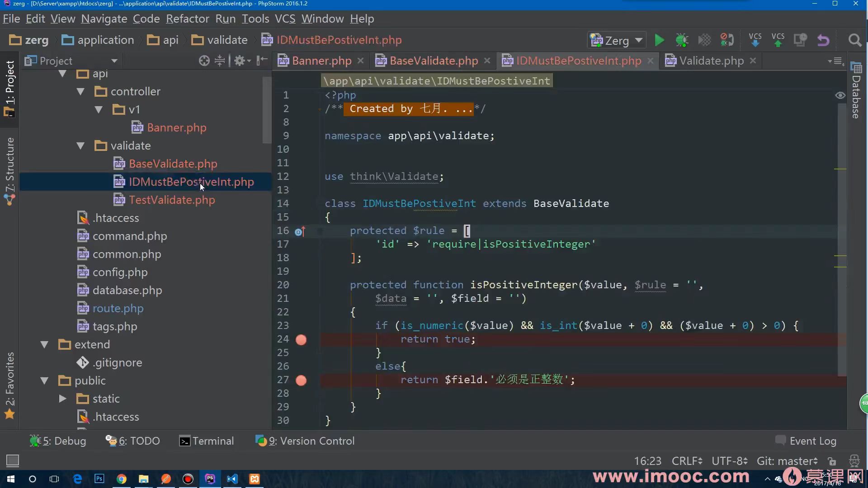The width and height of the screenshot is (868, 488).
Task: Click the inspection eye icon in the editor
Action: 840,95
